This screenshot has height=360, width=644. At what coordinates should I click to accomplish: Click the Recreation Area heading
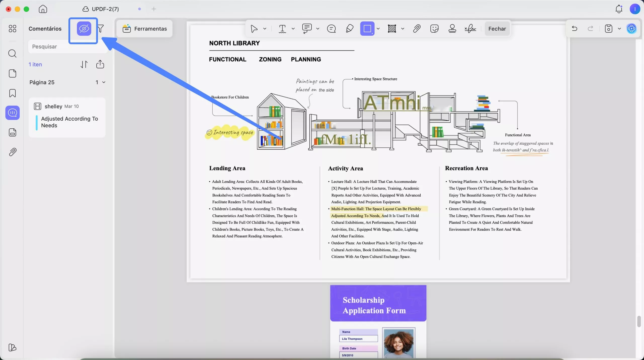tap(466, 168)
